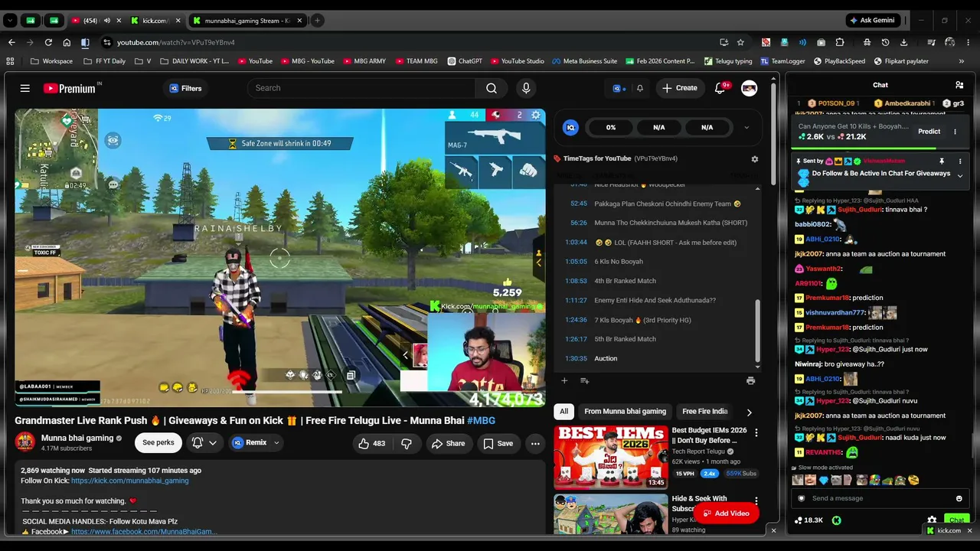This screenshot has height=551, width=980.
Task: Switch to the kick.com browser tab
Action: click(x=155, y=21)
